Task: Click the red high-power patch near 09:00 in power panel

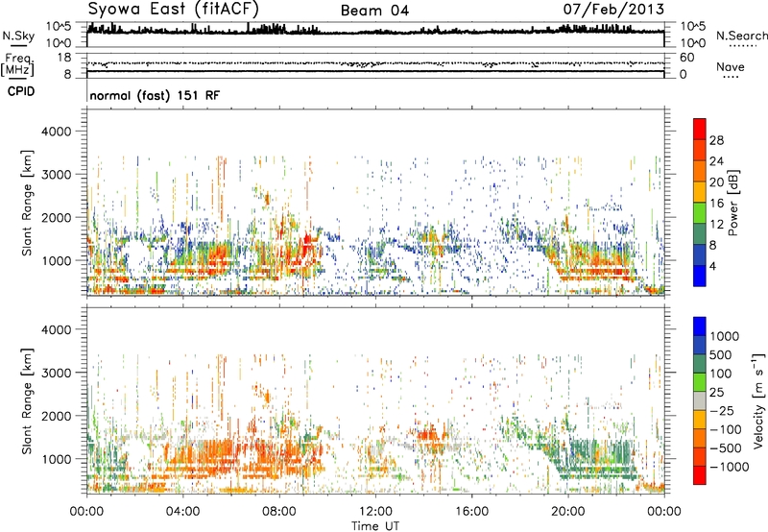Action: [307, 244]
